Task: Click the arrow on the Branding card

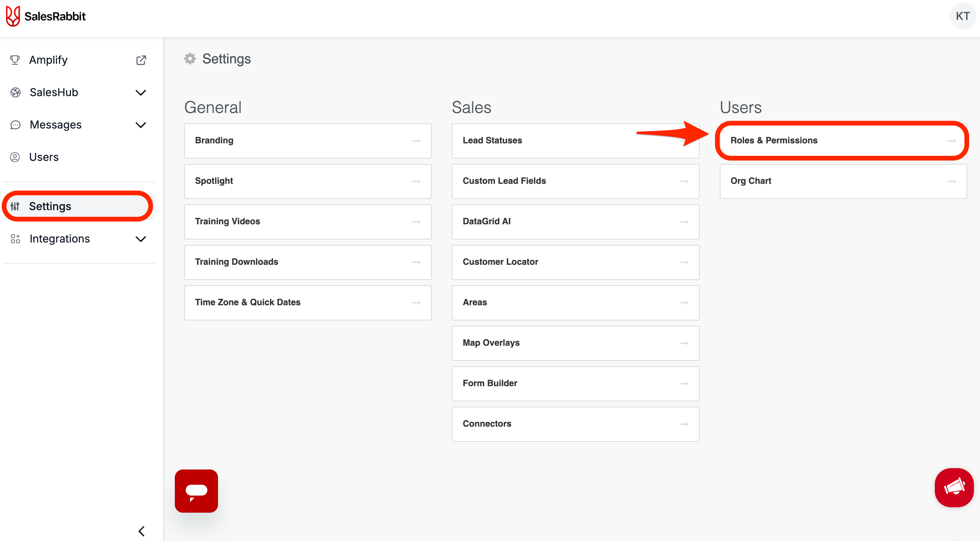Action: click(x=416, y=141)
